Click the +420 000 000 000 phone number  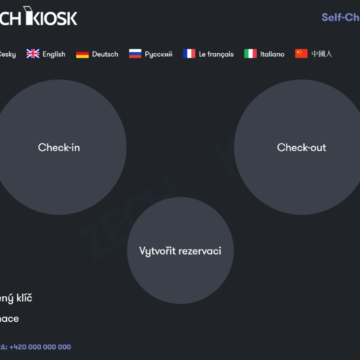click(40, 347)
